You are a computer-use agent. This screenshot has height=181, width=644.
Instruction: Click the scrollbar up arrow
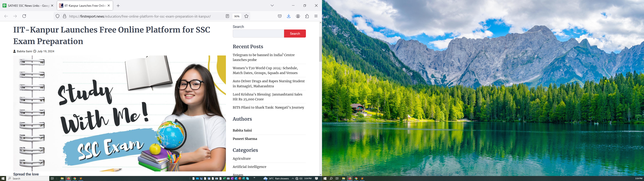(320, 23)
